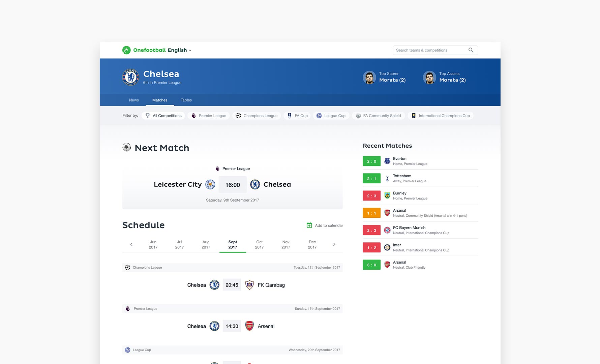Open the 3:0 Arsenal Club Friendly result
This screenshot has width=600, height=364.
371,265
